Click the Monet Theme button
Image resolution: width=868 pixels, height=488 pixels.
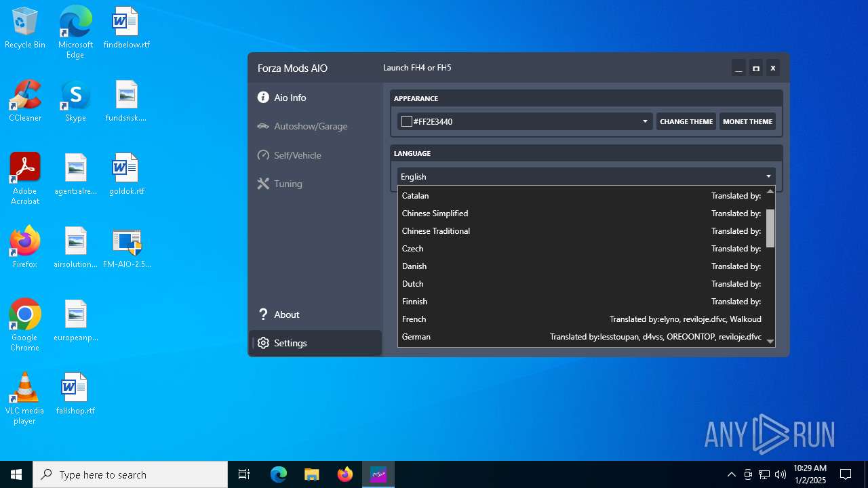coord(747,121)
